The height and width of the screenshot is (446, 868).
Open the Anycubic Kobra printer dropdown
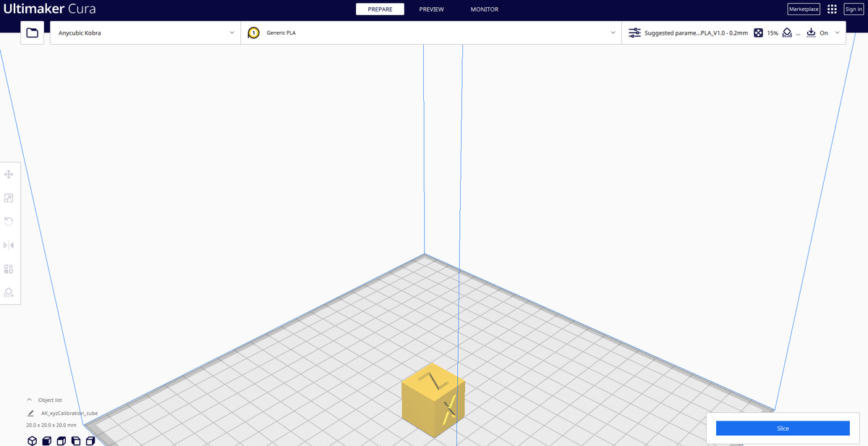[145, 32]
